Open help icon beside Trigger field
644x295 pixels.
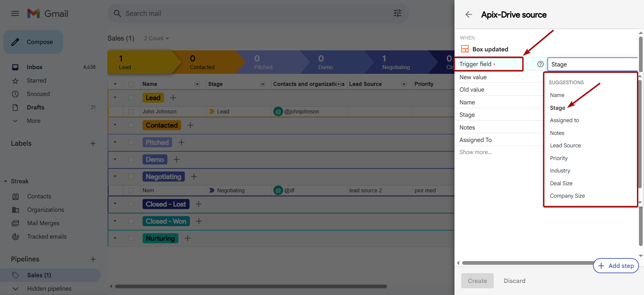point(540,64)
